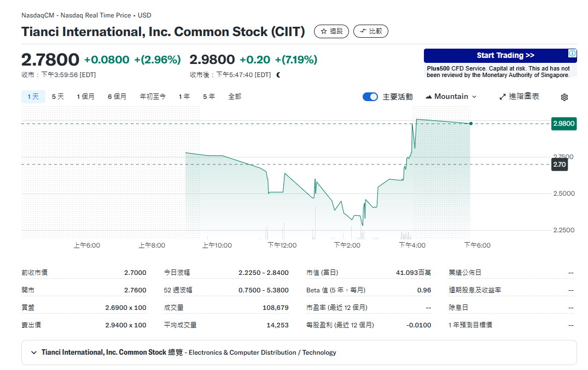This screenshot has width=588, height=370.
Task: Toggle the 主要活動 switch
Action: [x=370, y=97]
